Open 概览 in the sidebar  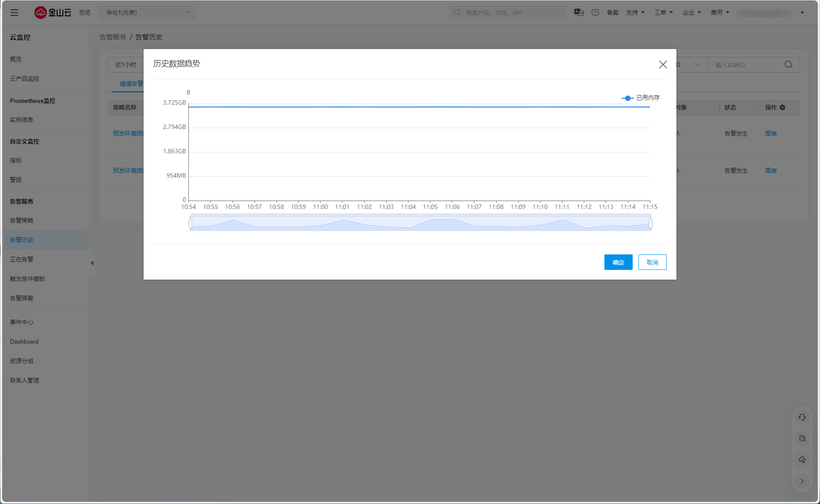[16, 59]
